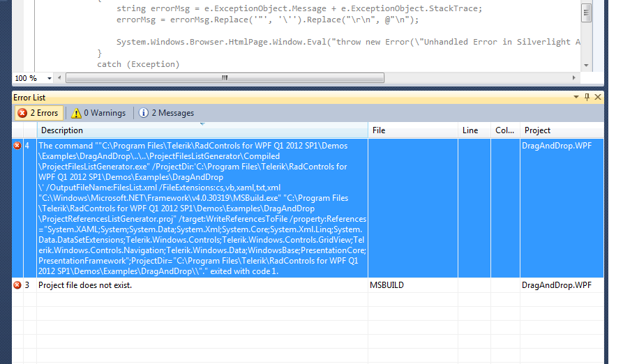Image resolution: width=623 pixels, height=364 pixels.
Task: Sort by the Project column header
Action: tap(562, 130)
